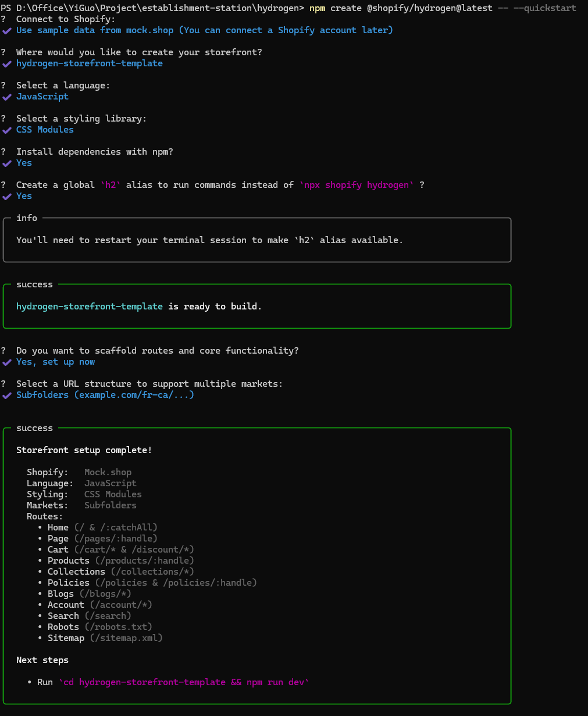This screenshot has width=588, height=716.
Task: Click the question mark before "Install dependencies with npm?"
Action: [3, 152]
